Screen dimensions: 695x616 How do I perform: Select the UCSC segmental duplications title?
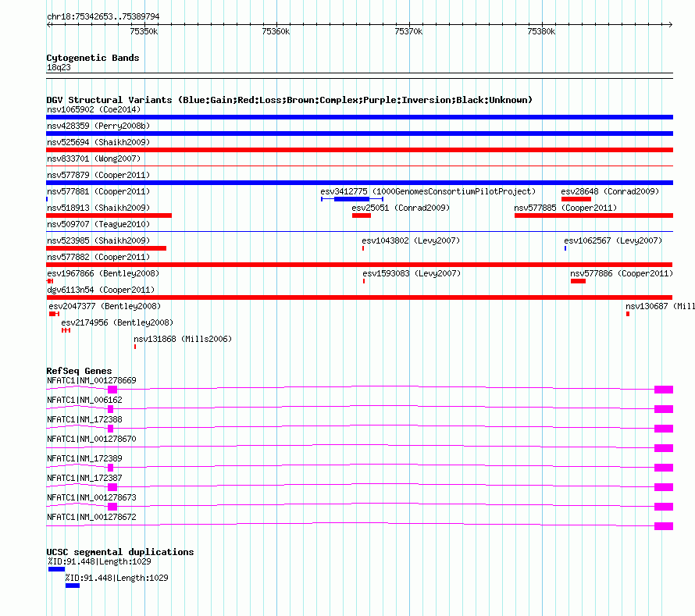tap(120, 552)
